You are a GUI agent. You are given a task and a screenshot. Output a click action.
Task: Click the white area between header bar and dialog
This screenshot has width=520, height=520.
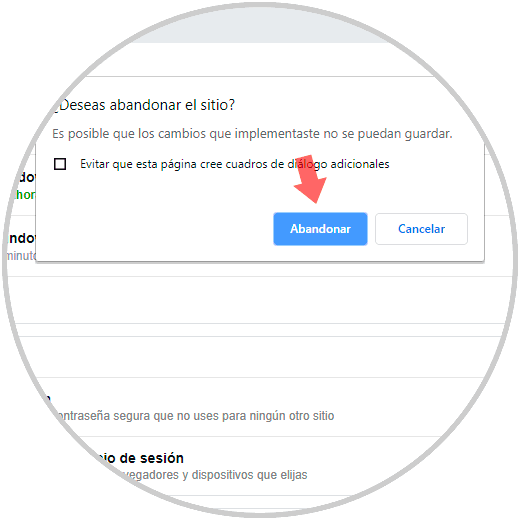pos(260,59)
